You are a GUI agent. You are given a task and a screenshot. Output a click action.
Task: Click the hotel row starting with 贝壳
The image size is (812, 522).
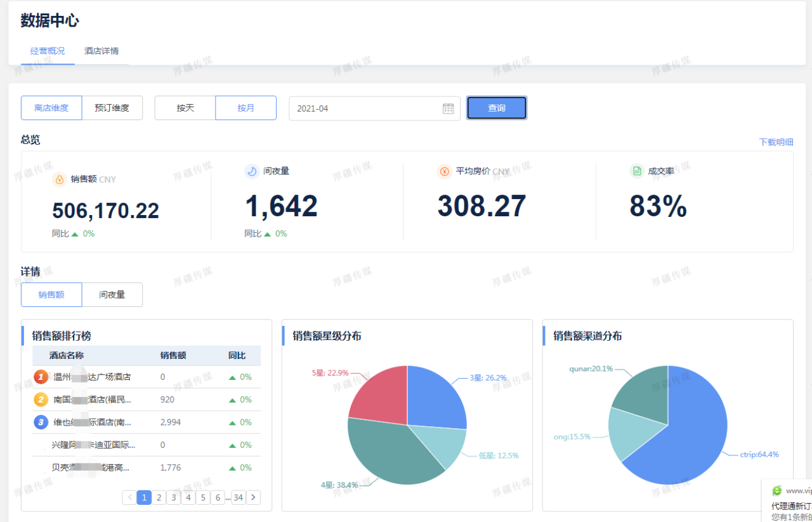147,468
